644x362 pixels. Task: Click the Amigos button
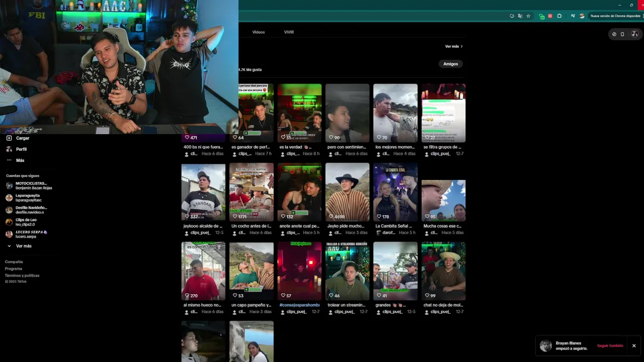[x=451, y=64]
